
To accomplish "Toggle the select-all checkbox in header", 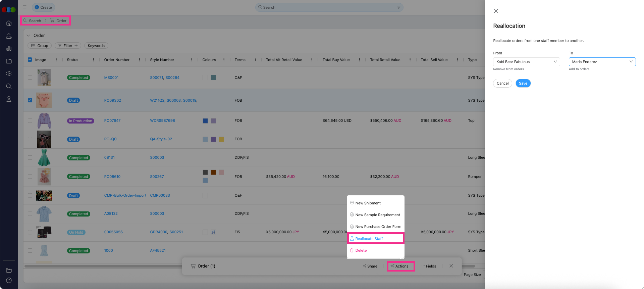I will point(30,60).
